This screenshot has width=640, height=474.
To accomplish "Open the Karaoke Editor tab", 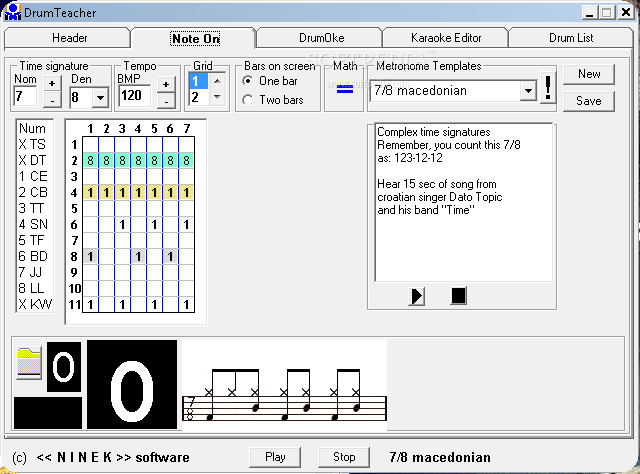I will (446, 38).
